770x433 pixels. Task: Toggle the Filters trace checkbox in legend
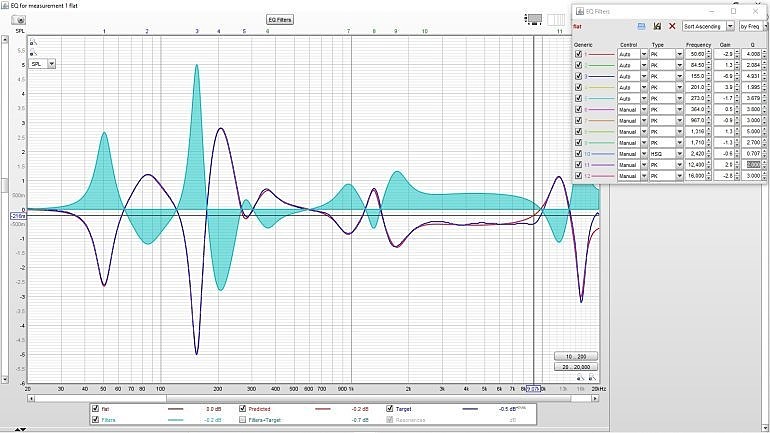click(95, 420)
